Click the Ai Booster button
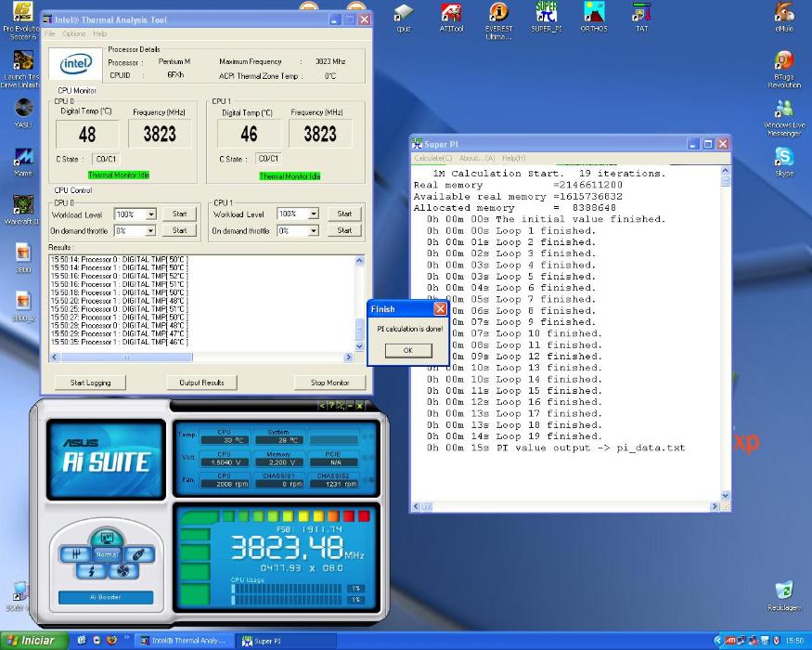The width and height of the screenshot is (812, 650). [106, 597]
